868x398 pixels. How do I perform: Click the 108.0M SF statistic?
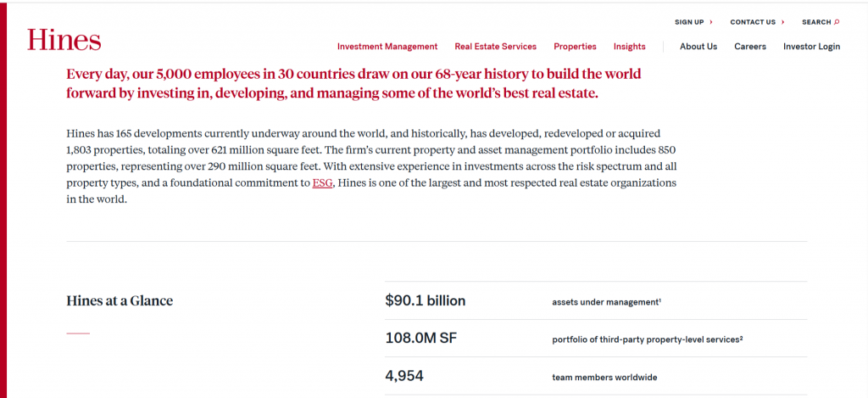tap(421, 339)
